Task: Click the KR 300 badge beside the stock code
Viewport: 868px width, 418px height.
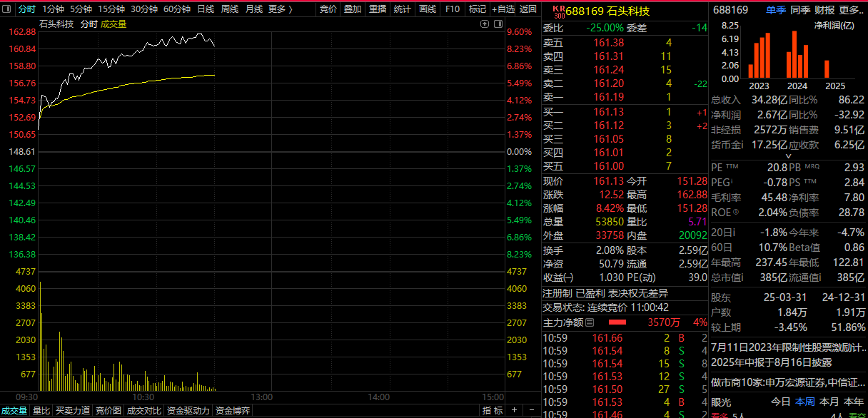Action: click(x=559, y=11)
